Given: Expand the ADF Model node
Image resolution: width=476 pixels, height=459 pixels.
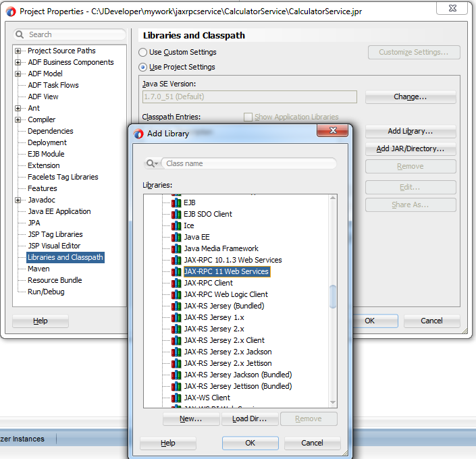Looking at the screenshot, I should (18, 74).
